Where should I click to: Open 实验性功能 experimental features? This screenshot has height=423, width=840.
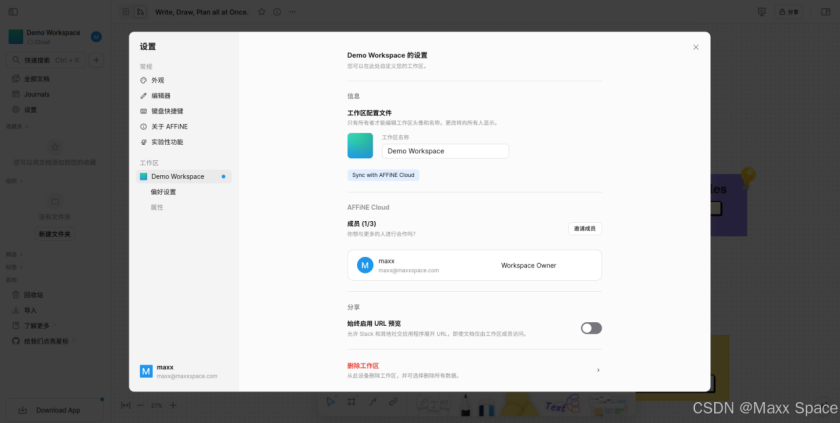point(183,142)
